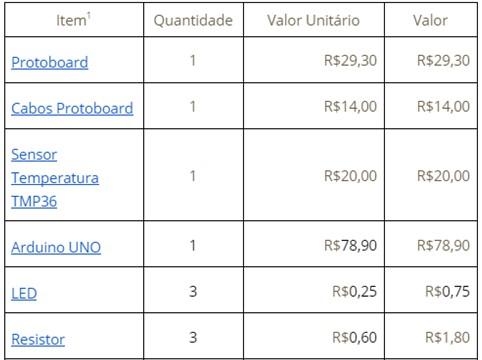Click the Protoboard unit price R$29,30
The height and width of the screenshot is (360, 482).
[350, 61]
